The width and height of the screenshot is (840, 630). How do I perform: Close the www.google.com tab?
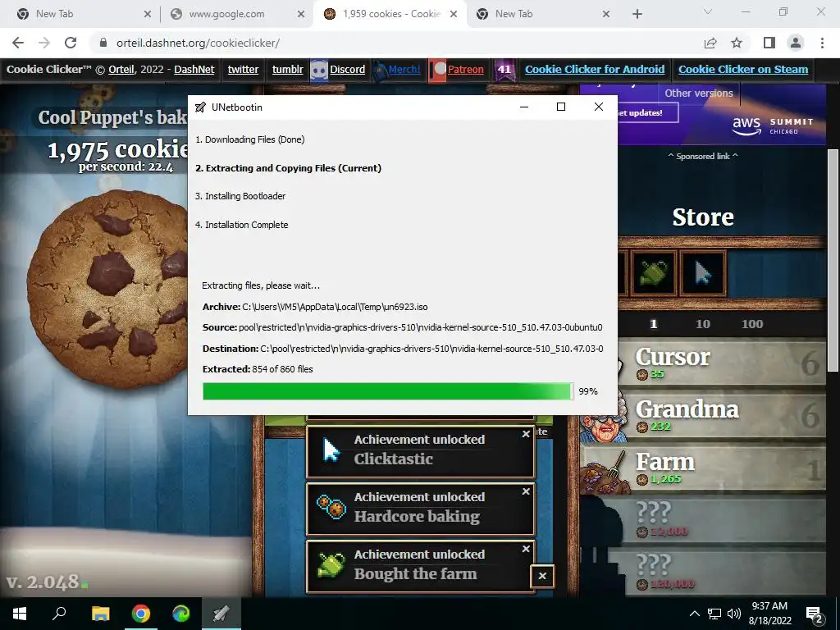pyautogui.click(x=301, y=14)
